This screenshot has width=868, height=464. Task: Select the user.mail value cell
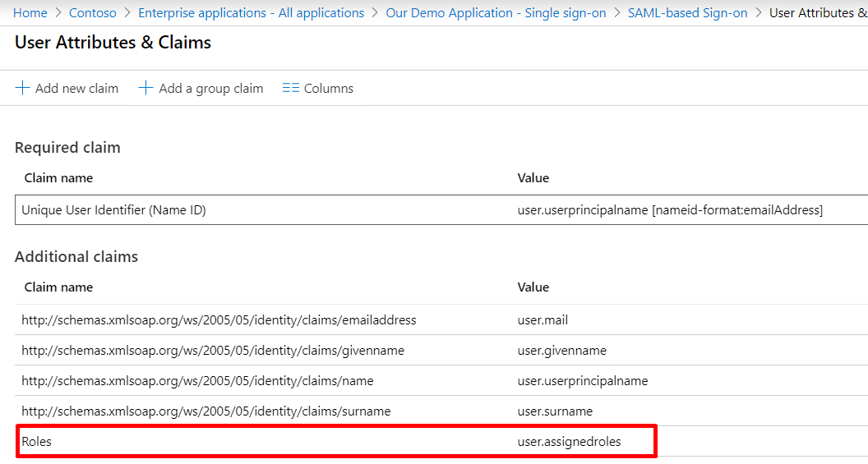(542, 320)
